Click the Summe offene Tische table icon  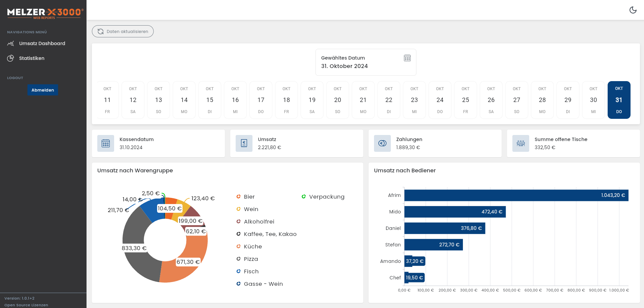tap(520, 143)
